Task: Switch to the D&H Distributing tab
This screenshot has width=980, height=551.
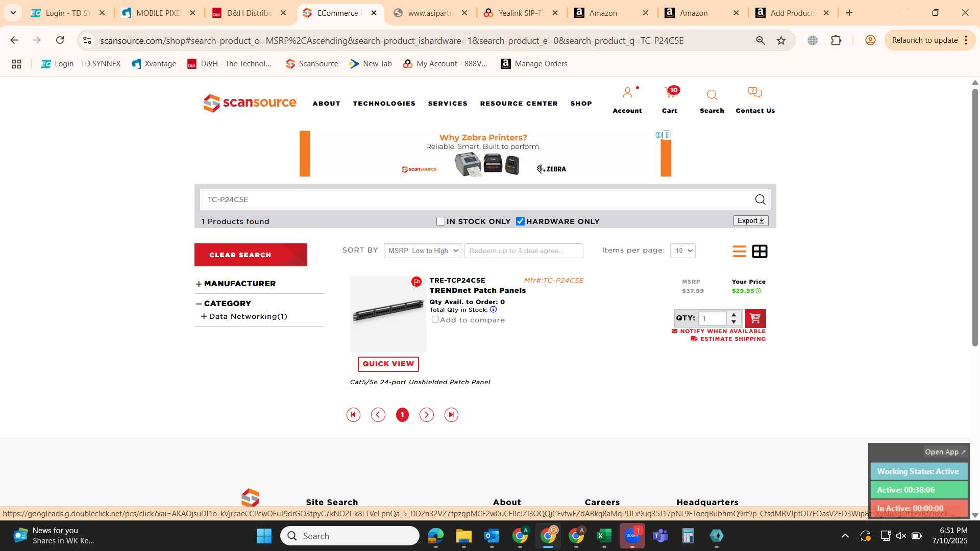Action: [249, 13]
